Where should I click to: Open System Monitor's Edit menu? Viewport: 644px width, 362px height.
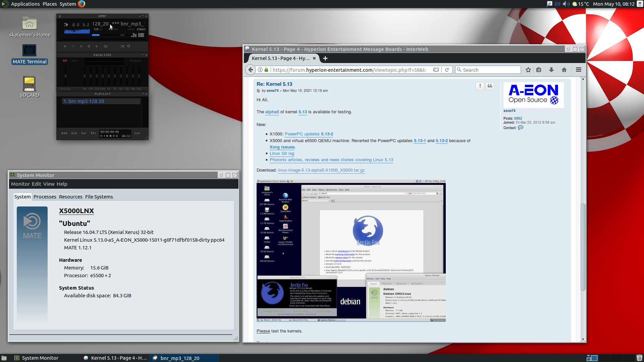pyautogui.click(x=37, y=184)
